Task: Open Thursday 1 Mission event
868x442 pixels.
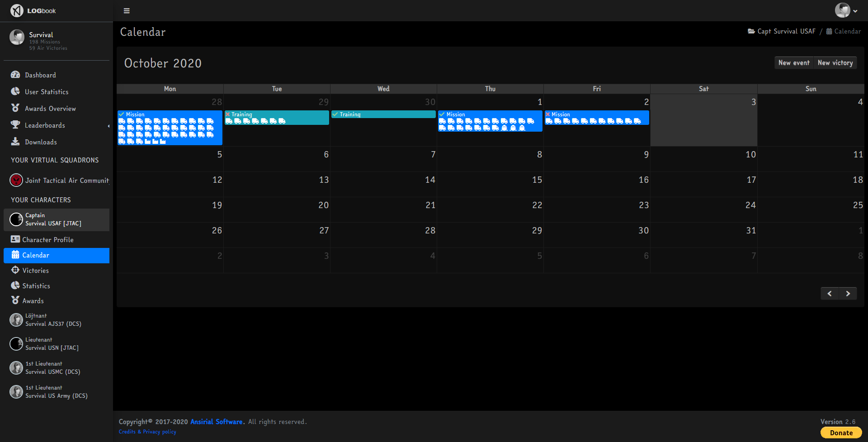Action: 490,121
